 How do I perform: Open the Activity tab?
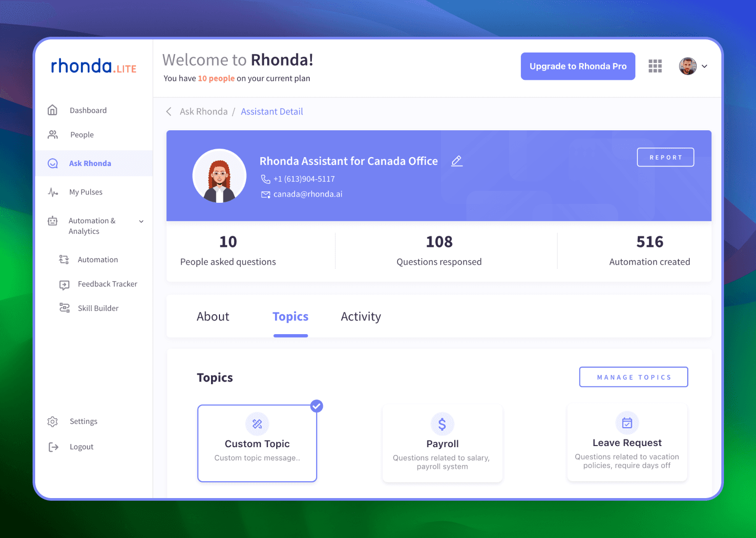[361, 316]
